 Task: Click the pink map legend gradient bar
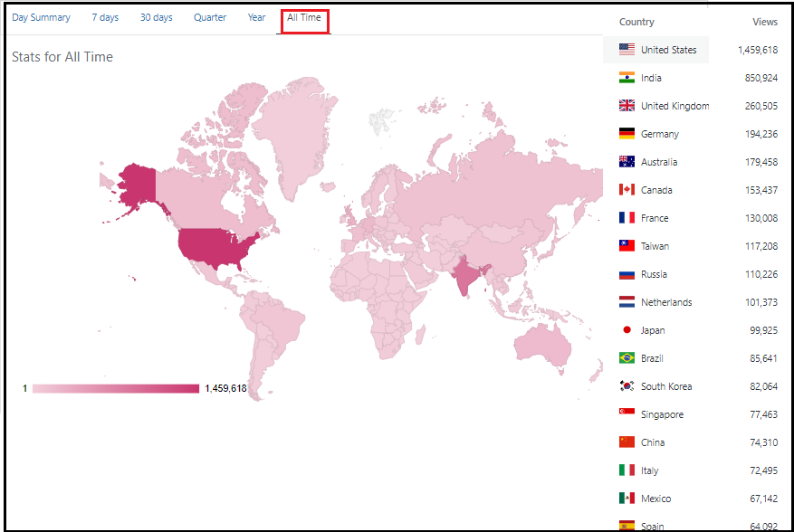116,388
